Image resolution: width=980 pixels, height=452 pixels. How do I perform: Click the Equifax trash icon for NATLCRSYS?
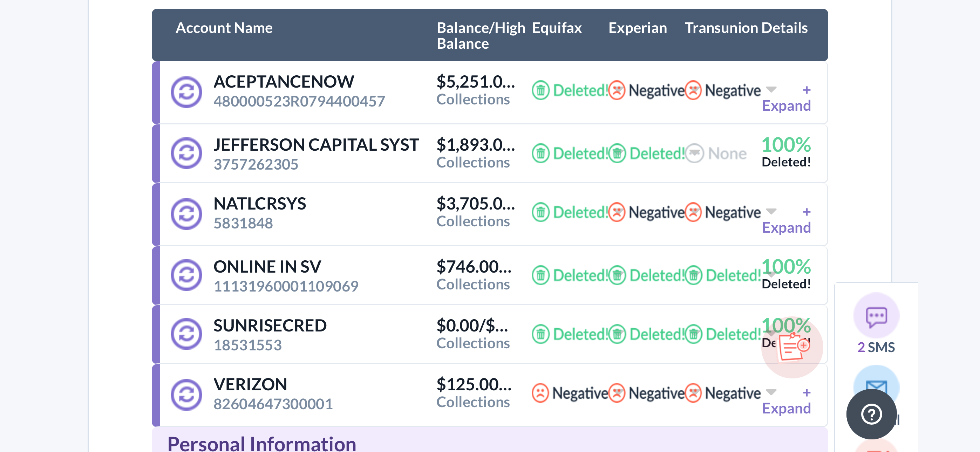tap(540, 212)
